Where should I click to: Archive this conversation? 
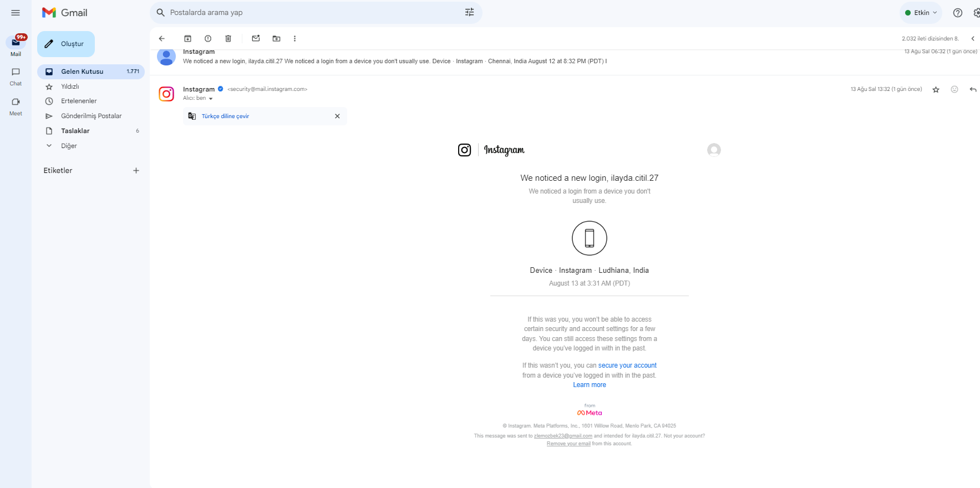[187, 39]
